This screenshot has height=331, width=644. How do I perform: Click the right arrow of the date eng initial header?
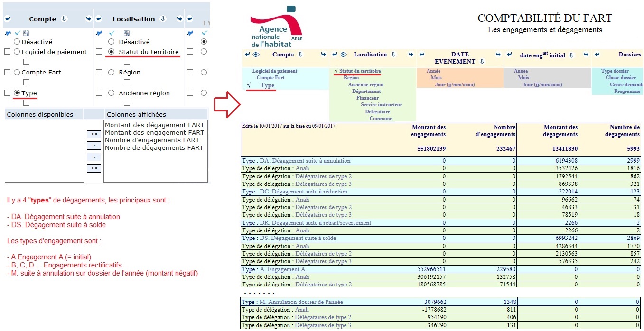tap(586, 55)
